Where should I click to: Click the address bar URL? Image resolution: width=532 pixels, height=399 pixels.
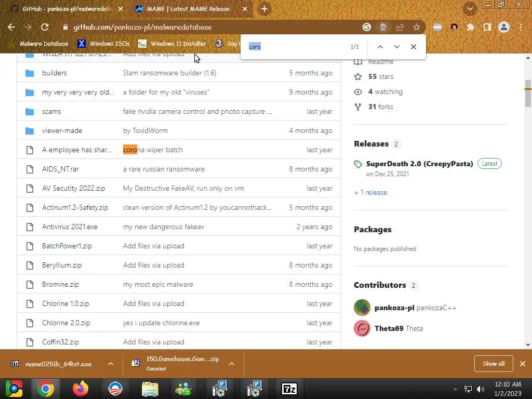coord(142,27)
